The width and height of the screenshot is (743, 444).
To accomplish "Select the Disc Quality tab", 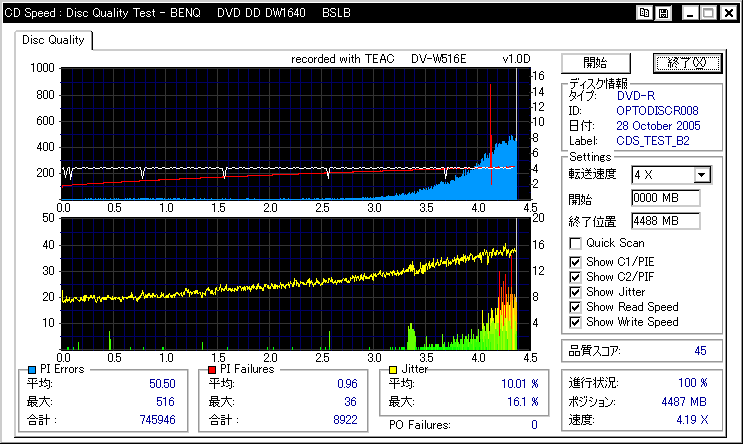I will pos(53,40).
